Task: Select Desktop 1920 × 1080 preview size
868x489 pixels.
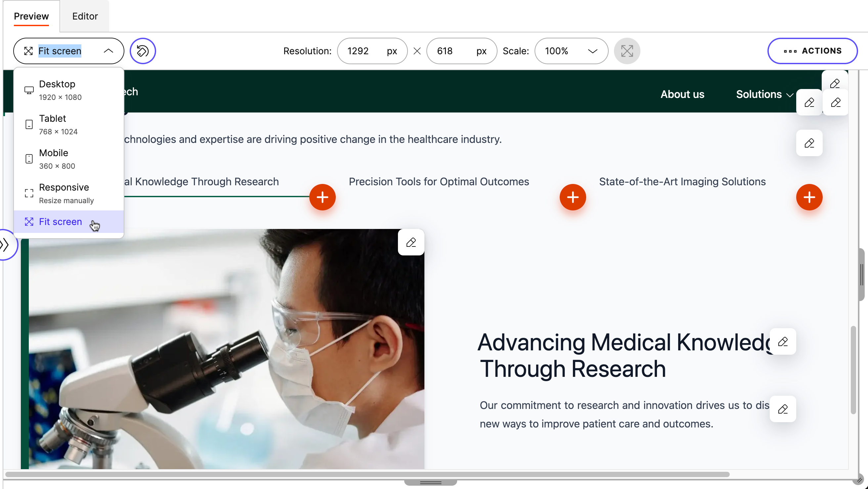Action: [x=57, y=89]
